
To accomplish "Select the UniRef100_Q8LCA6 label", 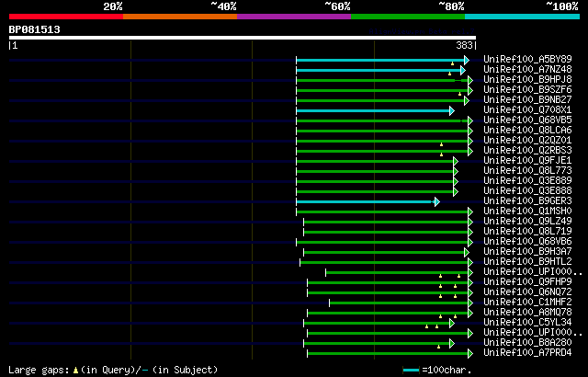I will coord(527,130).
